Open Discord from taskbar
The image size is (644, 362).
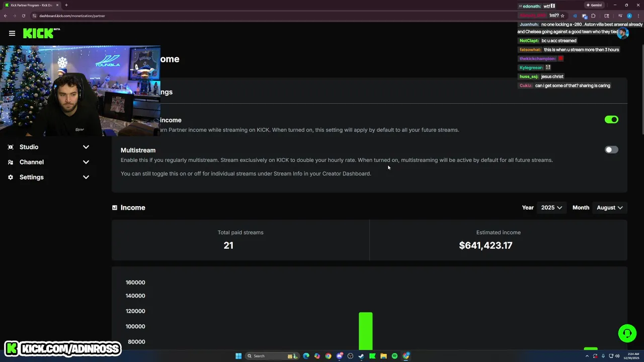(x=339, y=356)
